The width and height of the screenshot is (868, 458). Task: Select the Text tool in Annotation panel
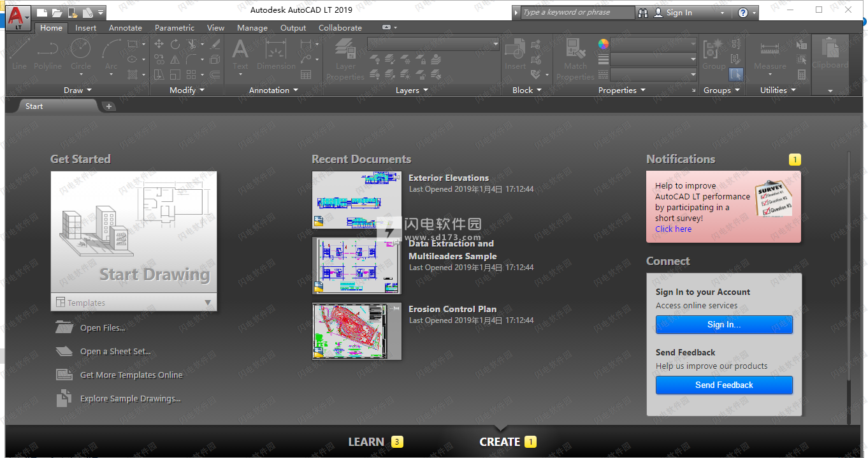[x=240, y=55]
